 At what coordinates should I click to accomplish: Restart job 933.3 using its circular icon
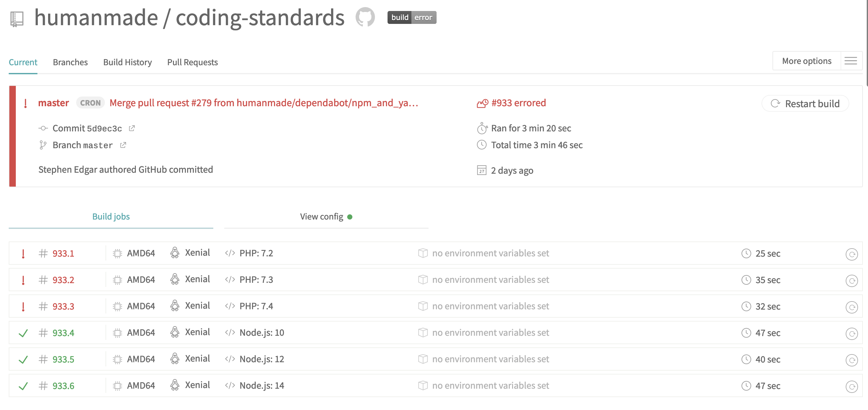click(851, 307)
